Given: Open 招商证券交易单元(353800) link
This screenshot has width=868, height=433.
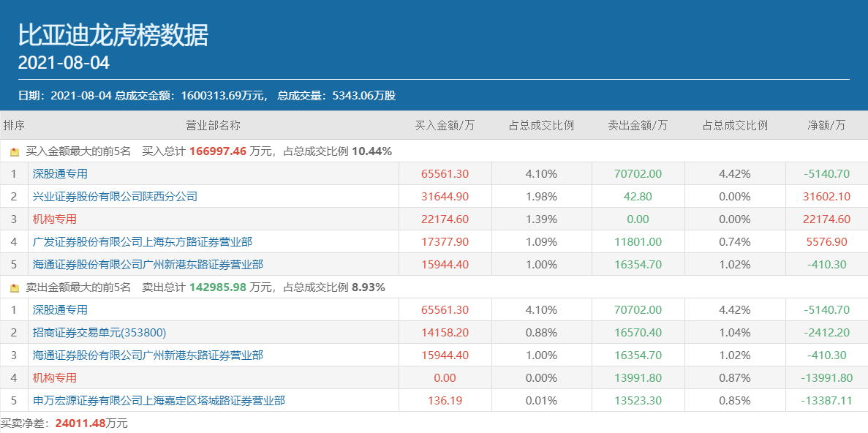Looking at the screenshot, I should coord(99,333).
